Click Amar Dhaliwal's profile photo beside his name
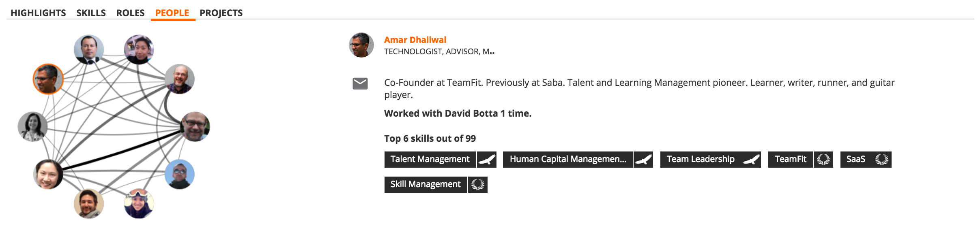Image resolution: width=980 pixels, height=226 pixels. 361,45
